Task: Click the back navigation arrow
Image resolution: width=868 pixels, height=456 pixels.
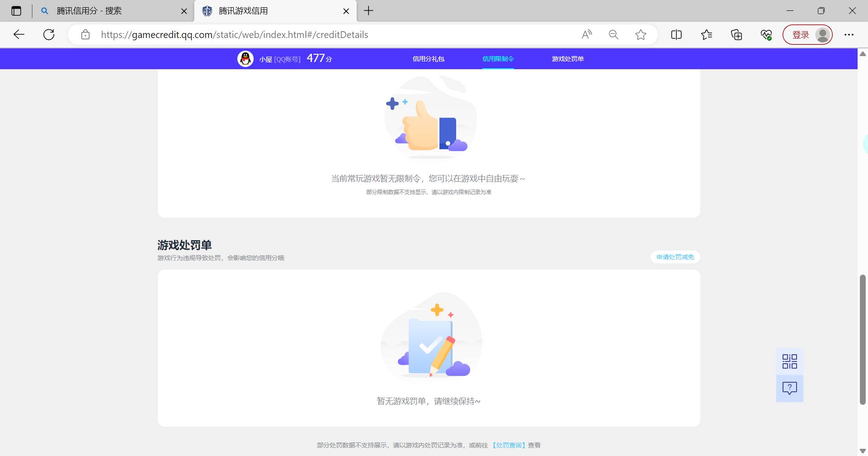Action: (19, 34)
